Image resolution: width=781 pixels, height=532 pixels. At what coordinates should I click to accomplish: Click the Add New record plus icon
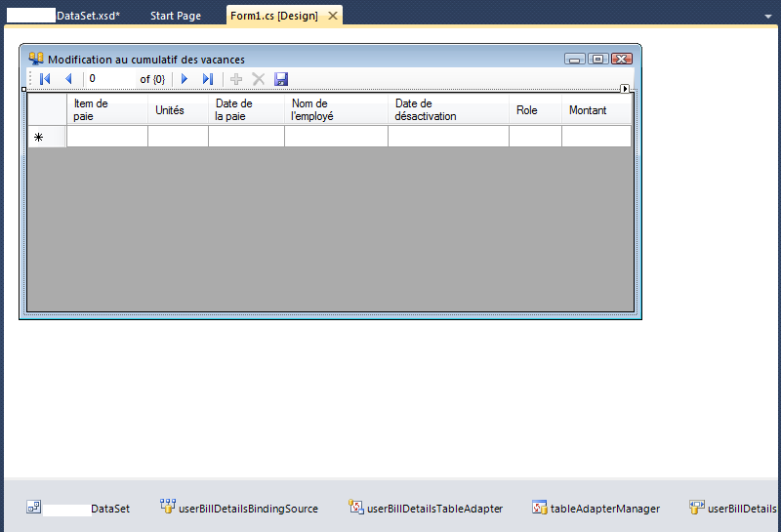point(236,79)
